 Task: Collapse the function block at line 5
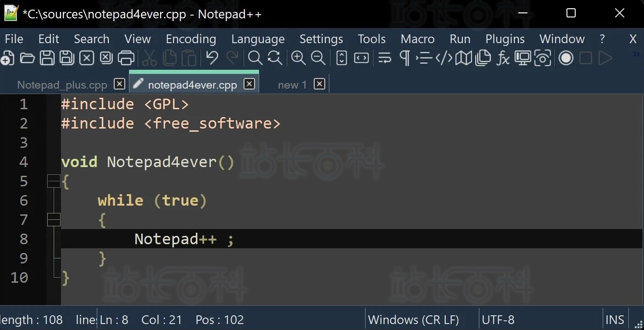pyautogui.click(x=54, y=181)
